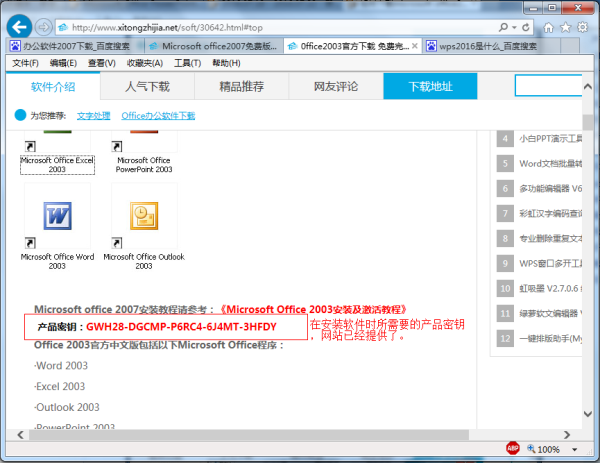Open Favorites with the star icon
The width and height of the screenshot is (600, 463).
565,28
